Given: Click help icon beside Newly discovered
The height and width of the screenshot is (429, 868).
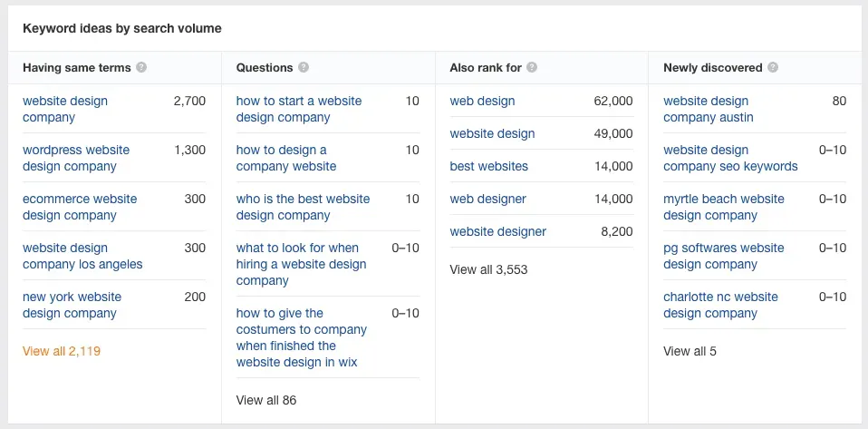Looking at the screenshot, I should pyautogui.click(x=771, y=68).
